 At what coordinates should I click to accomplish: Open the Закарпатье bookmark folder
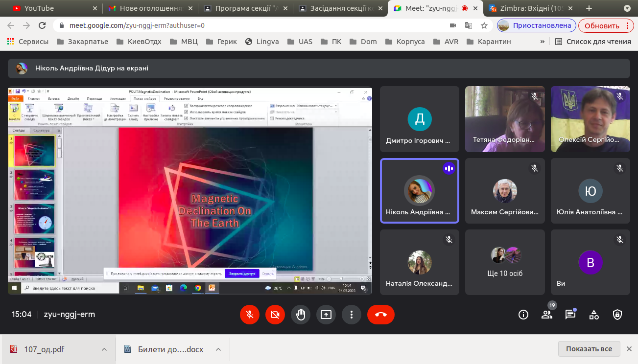(82, 42)
